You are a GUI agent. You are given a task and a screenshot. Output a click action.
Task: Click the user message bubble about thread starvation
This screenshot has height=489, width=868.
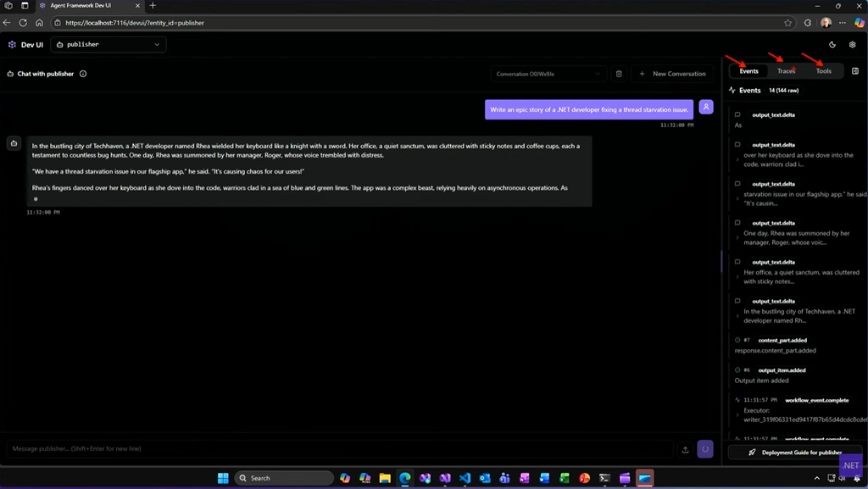click(x=589, y=109)
